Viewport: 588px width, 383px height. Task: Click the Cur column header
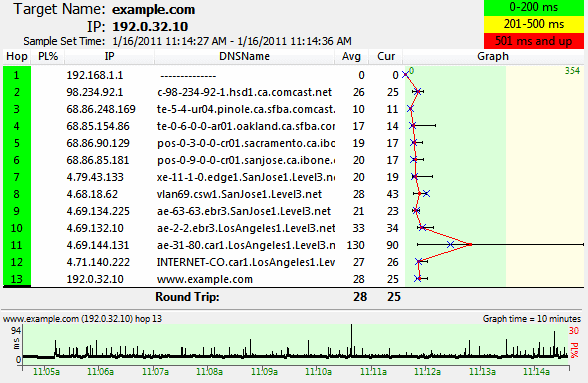coord(386,56)
